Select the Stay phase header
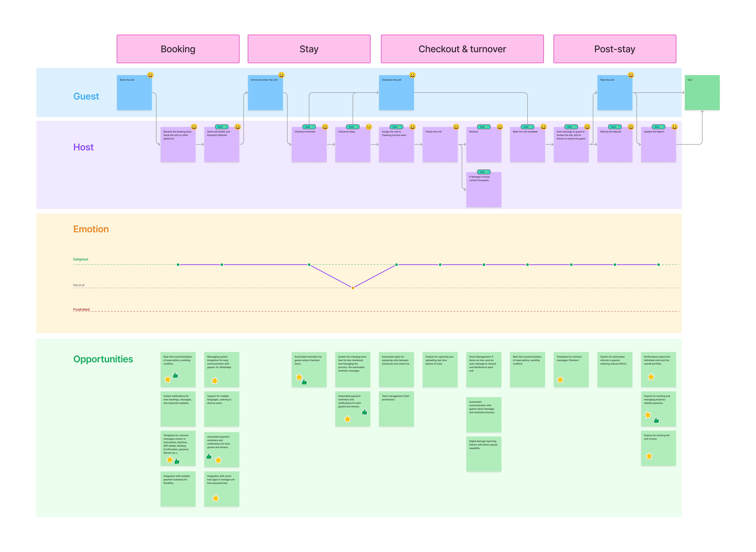The width and height of the screenshot is (756, 552). point(309,49)
